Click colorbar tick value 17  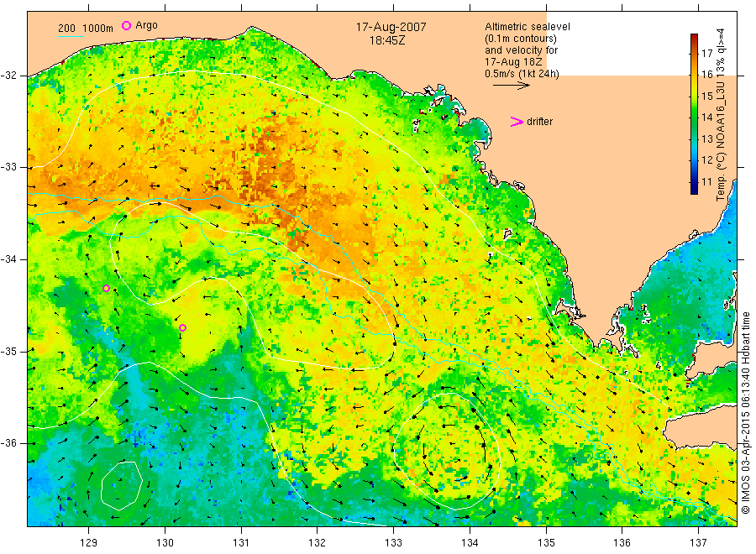[x=706, y=53]
